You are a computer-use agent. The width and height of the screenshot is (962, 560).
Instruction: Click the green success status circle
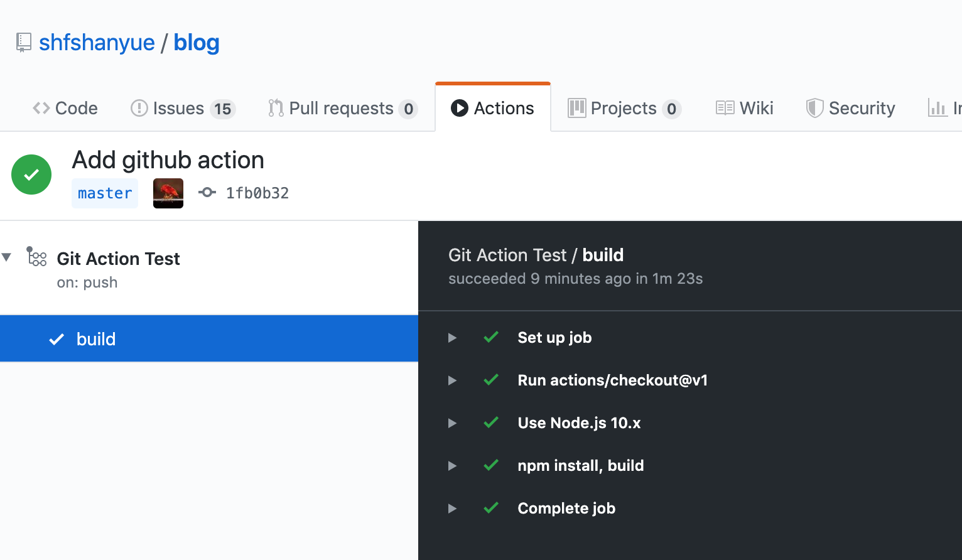[x=31, y=175]
